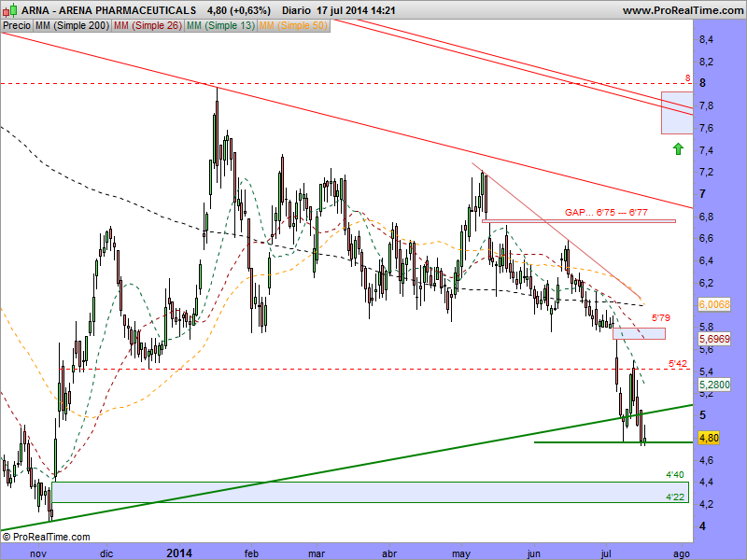This screenshot has height=560, width=747.
Task: Click the 8,4 mark on the price axis
Action: pos(706,39)
